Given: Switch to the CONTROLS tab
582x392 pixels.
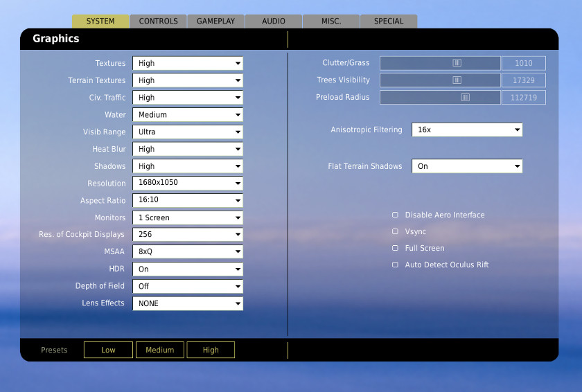Looking at the screenshot, I should pyautogui.click(x=158, y=21).
